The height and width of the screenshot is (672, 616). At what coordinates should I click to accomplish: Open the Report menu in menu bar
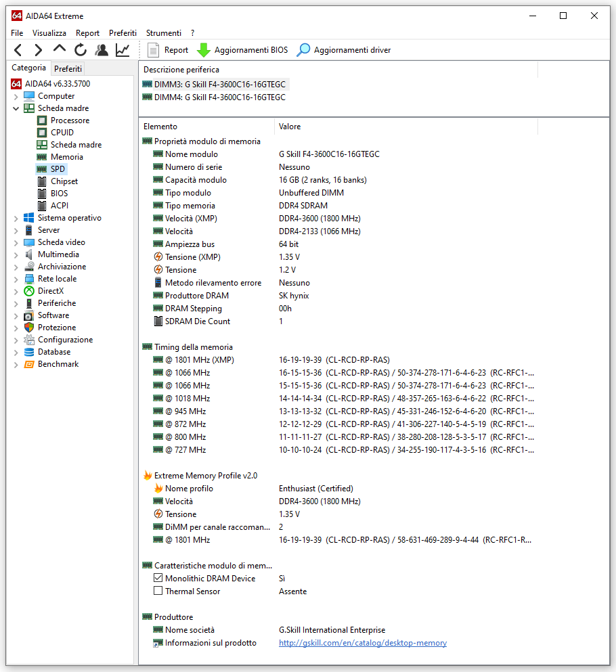click(x=87, y=33)
